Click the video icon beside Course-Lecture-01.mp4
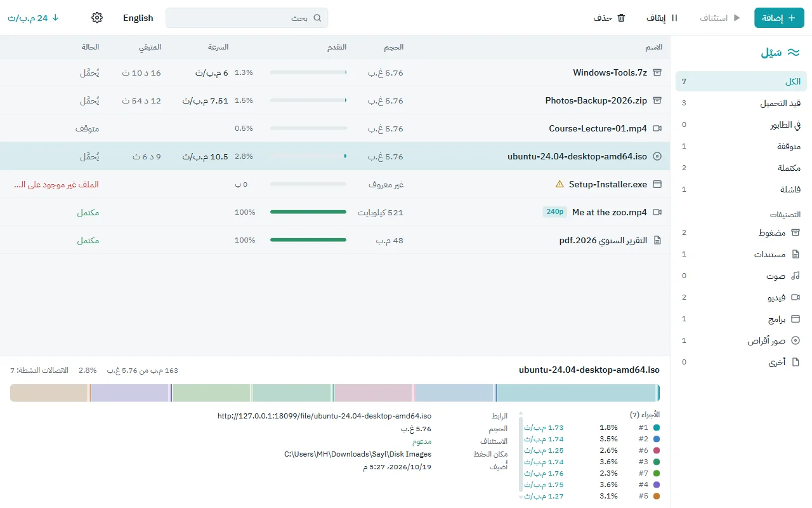This screenshot has height=508, width=812. (657, 128)
